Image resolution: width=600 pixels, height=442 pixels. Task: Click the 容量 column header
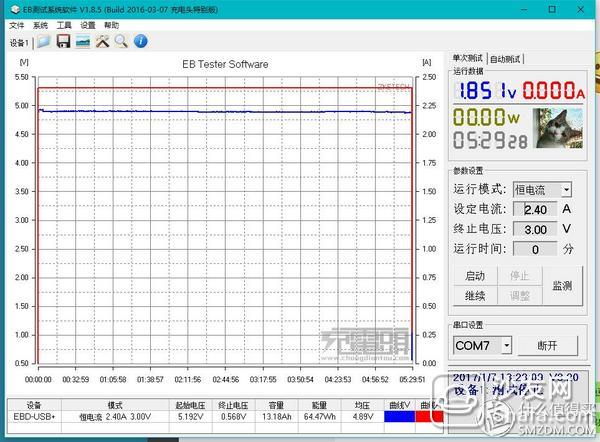coord(276,405)
